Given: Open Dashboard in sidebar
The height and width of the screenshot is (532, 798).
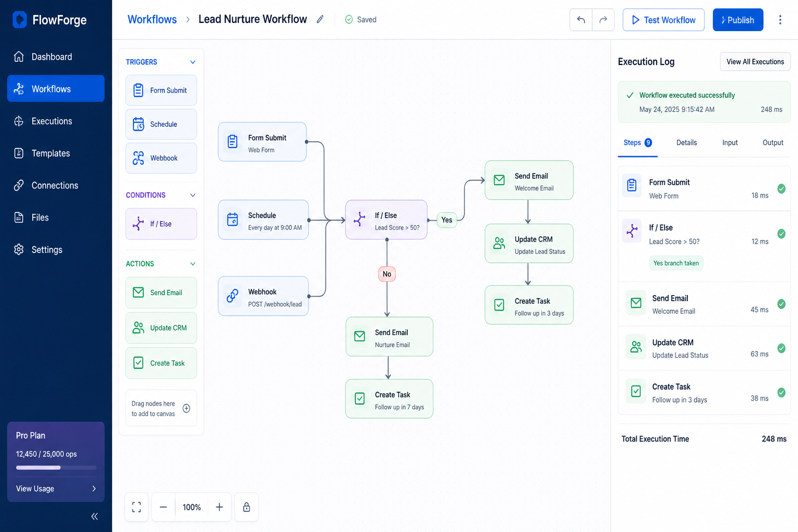Looking at the screenshot, I should (x=56, y=57).
